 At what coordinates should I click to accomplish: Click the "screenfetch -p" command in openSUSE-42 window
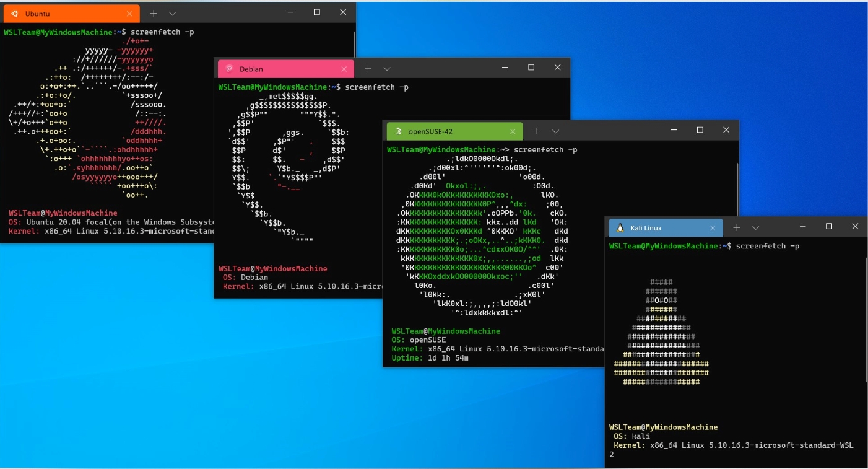click(546, 150)
